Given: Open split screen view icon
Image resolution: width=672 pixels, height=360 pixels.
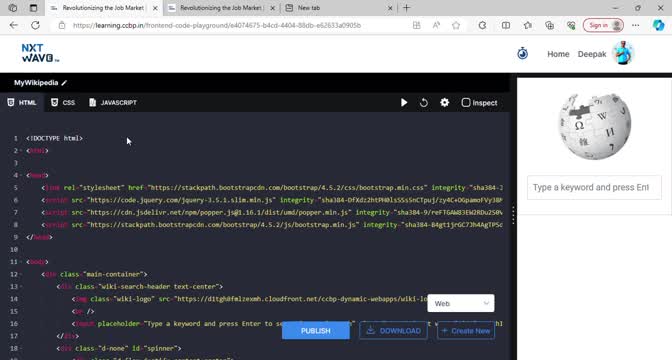Looking at the screenshot, I should (x=506, y=25).
